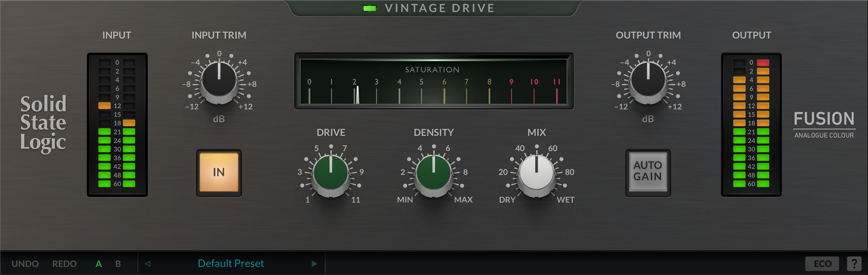Viewport: 868px width, 275px height.
Task: Click the green Drive knob
Action: tap(331, 172)
